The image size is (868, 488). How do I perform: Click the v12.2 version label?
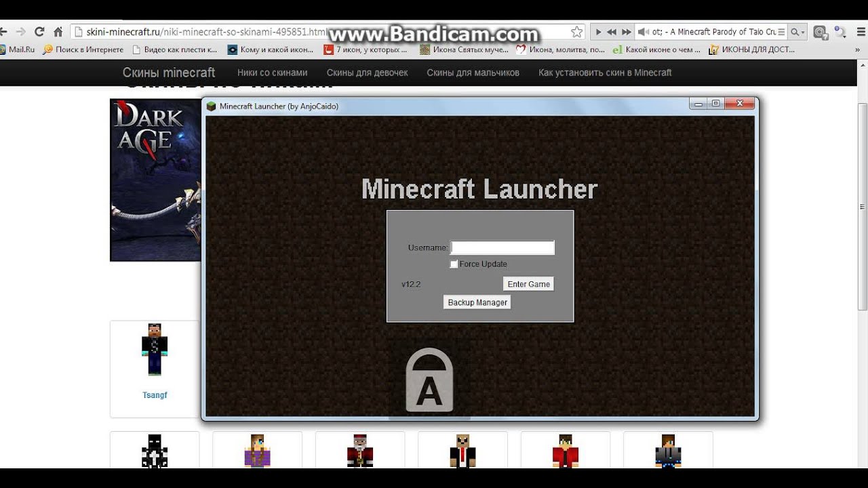(411, 284)
